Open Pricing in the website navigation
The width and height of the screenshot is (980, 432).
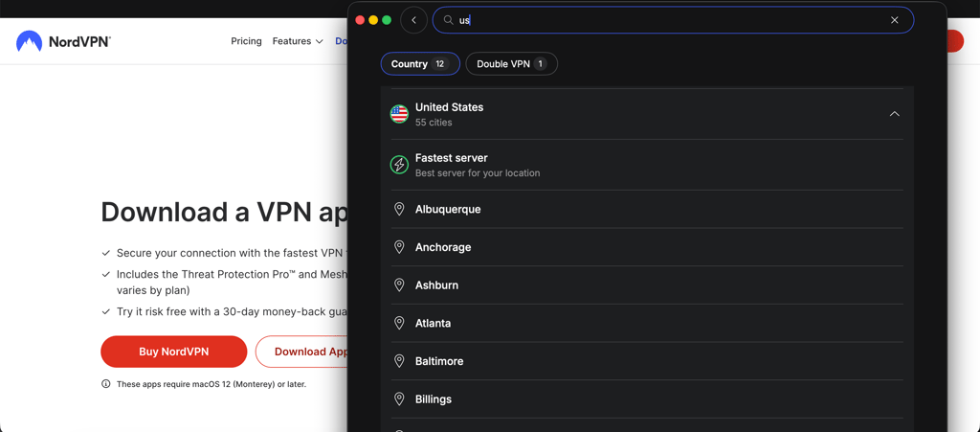tap(246, 41)
